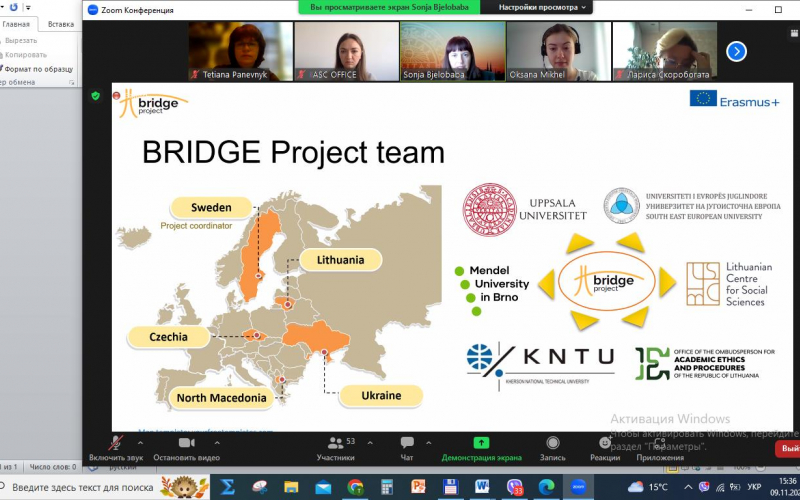Expand chat options arrow next to Чат
Image resolution: width=800 pixels, height=500 pixels.
click(429, 443)
